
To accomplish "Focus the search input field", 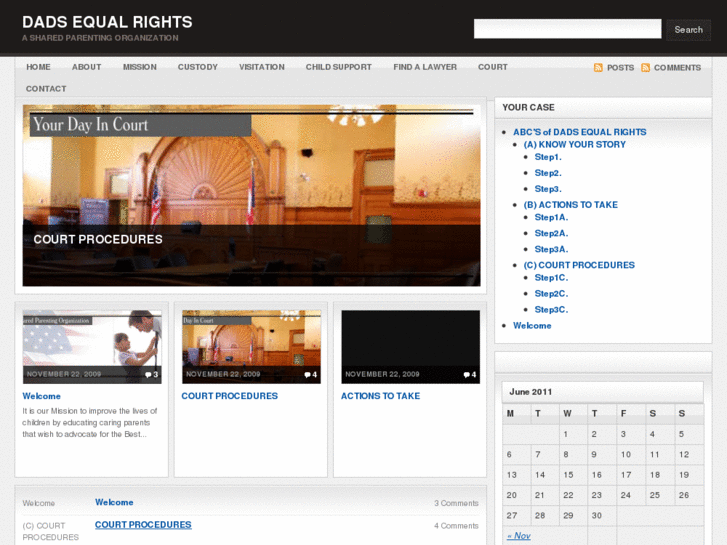I will click(568, 29).
